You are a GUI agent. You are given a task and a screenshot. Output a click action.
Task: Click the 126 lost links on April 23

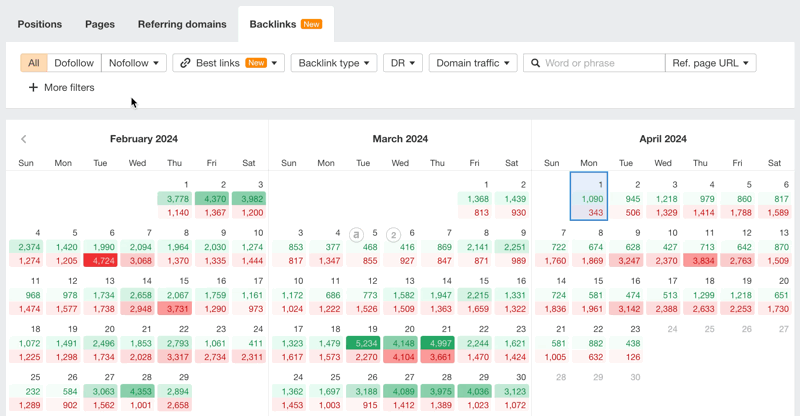click(x=626, y=357)
